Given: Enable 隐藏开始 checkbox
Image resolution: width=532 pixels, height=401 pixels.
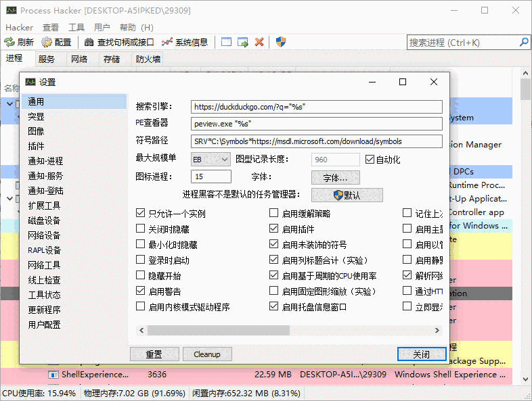Looking at the screenshot, I should pyautogui.click(x=140, y=275).
